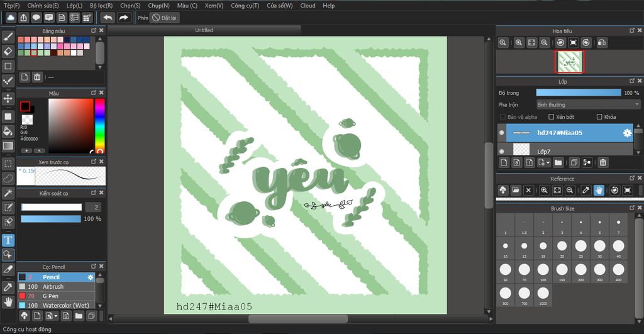This screenshot has width=644, height=334.
Task: Hide the Lớp7 layer
Action: click(x=501, y=151)
